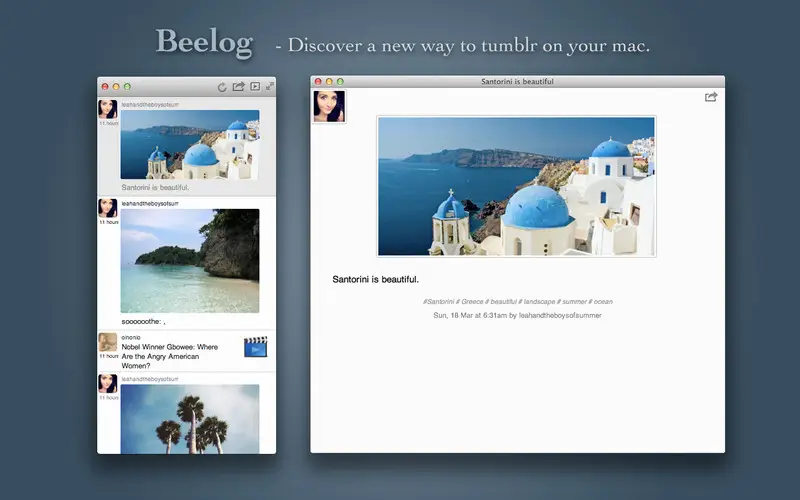Select the 'soooooothe: ,' caption in the feed
Screen dimensions: 800x500
(143, 321)
